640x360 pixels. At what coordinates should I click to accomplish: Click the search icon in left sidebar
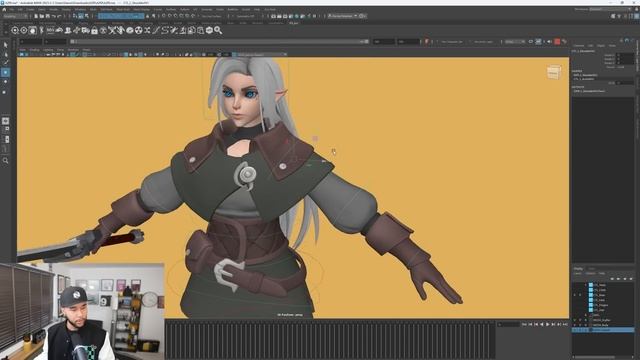point(5,161)
